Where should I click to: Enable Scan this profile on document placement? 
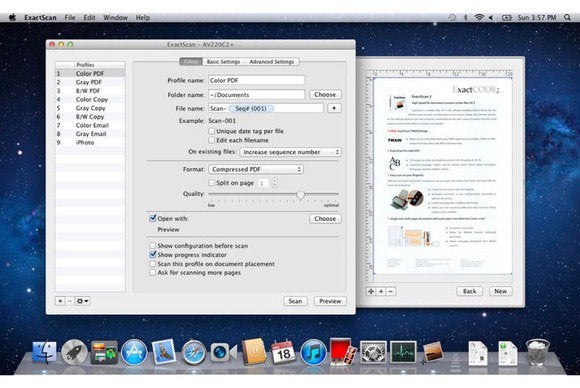pyautogui.click(x=152, y=264)
